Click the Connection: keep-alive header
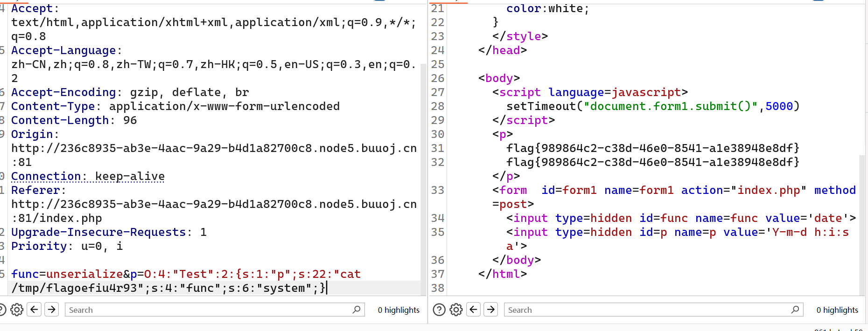Viewport: 868px width, 331px height. 88,176
